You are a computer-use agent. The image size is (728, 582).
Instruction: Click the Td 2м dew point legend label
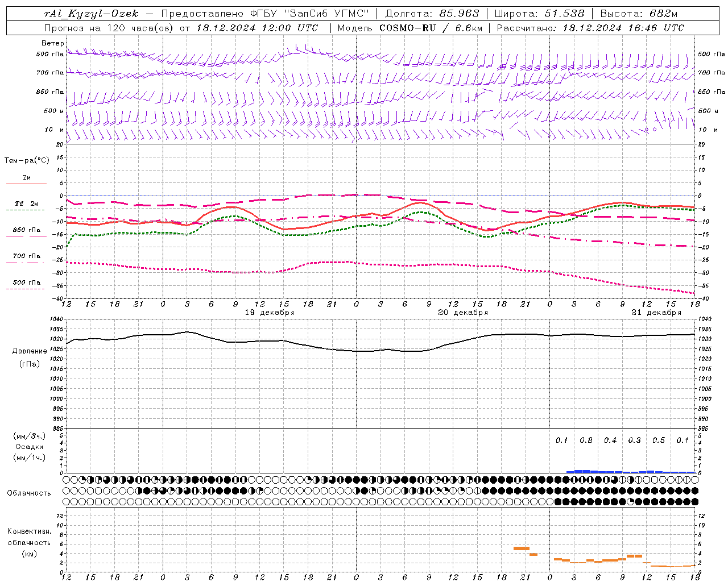pos(27,203)
